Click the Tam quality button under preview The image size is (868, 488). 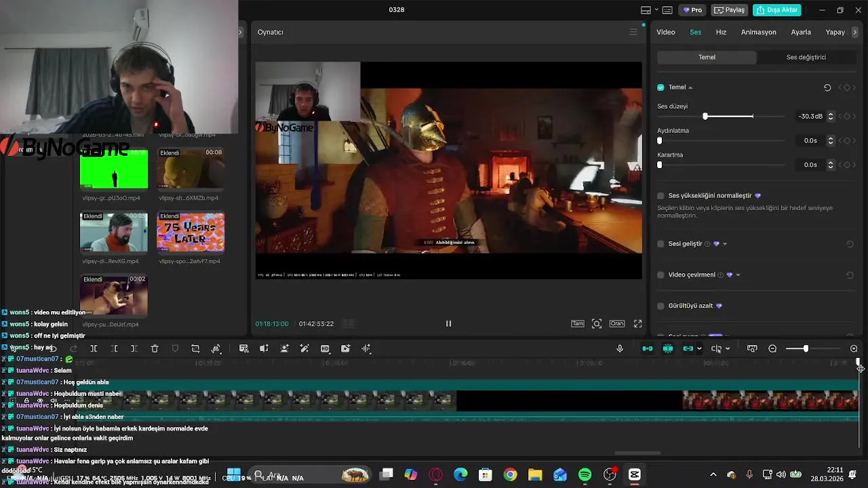coord(578,324)
